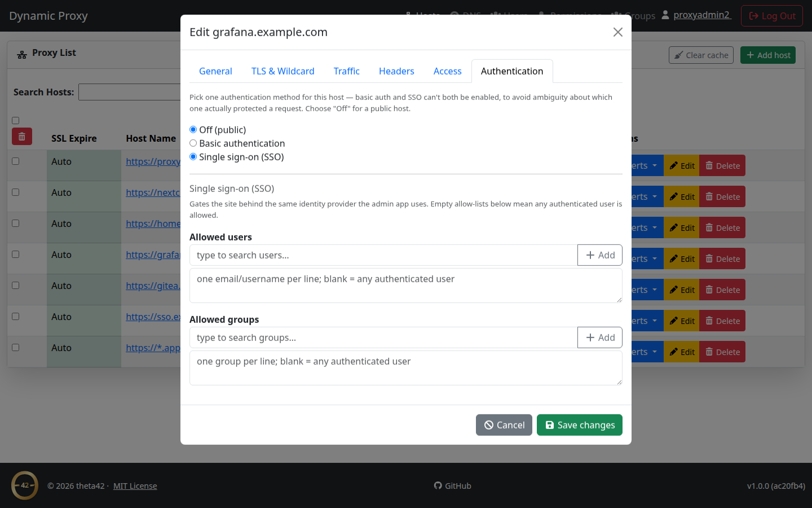This screenshot has width=812, height=508.
Task: Click the allowed groups textarea
Action: pos(406,368)
